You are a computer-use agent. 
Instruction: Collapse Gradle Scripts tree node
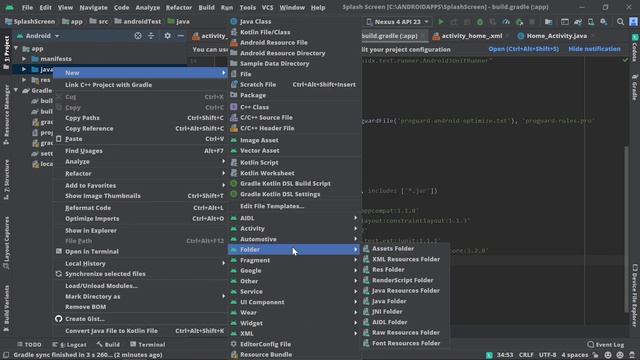pos(16,90)
